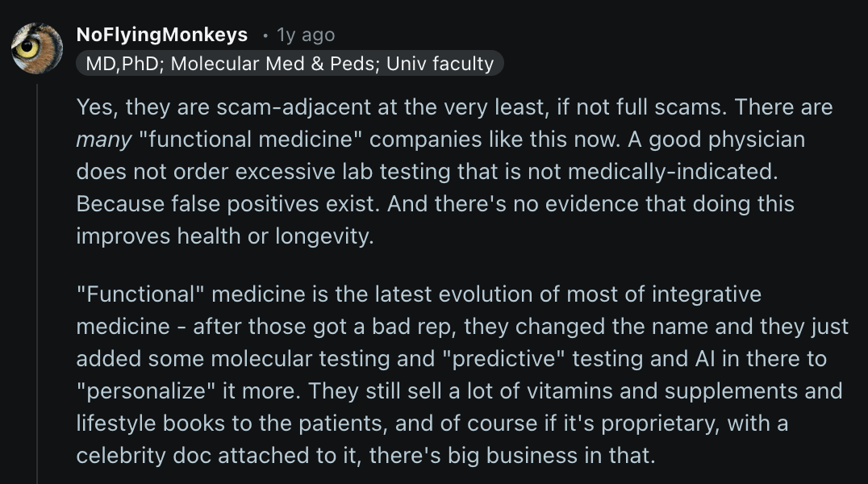The height and width of the screenshot is (484, 868).
Task: Click the words "improves health or longevity"
Action: pos(223,236)
